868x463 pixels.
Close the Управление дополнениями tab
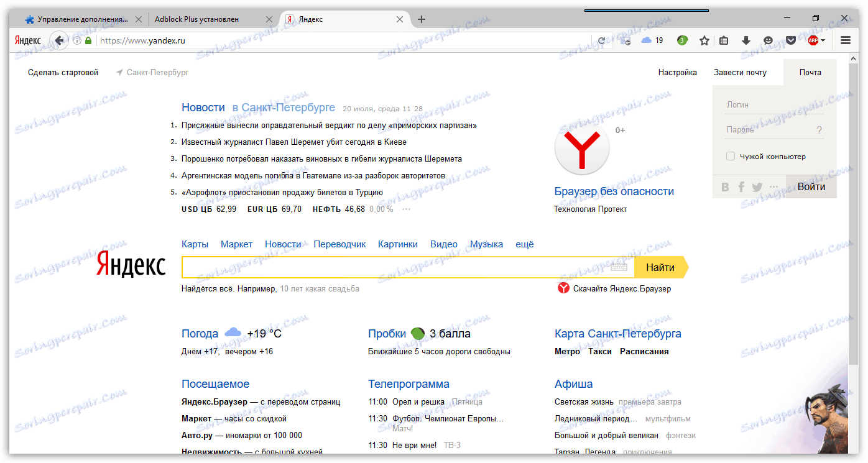(x=139, y=19)
